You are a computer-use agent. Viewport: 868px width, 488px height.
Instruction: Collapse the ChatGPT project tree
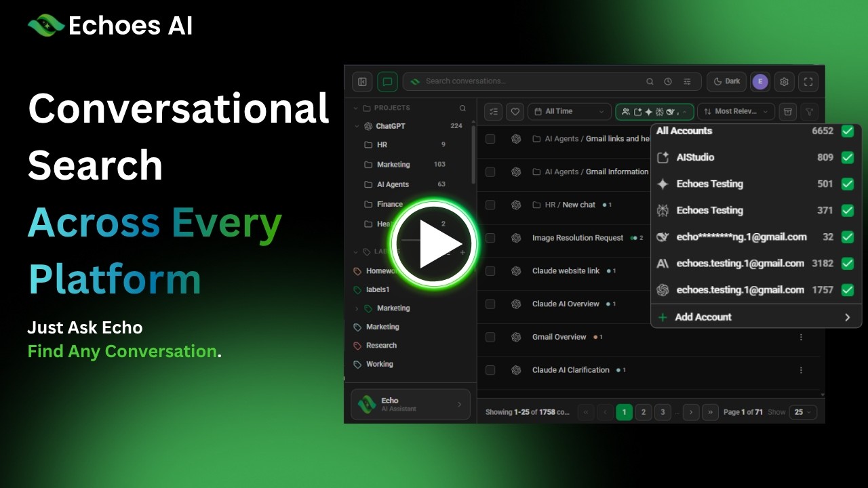357,126
